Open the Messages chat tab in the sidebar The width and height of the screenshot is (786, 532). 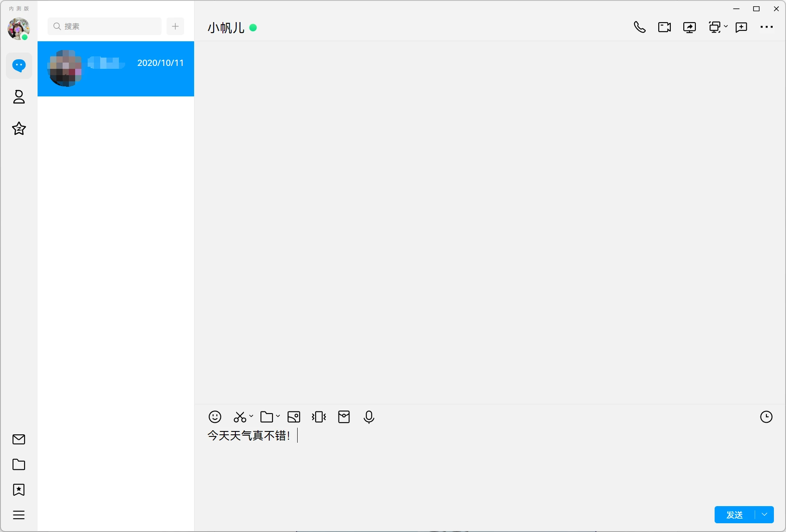click(x=19, y=66)
